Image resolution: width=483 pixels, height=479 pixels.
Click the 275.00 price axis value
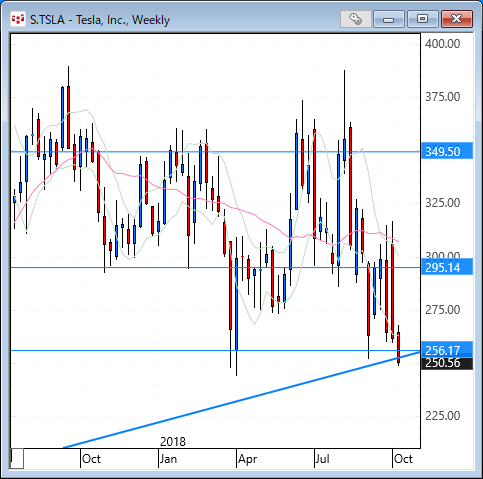pyautogui.click(x=443, y=310)
